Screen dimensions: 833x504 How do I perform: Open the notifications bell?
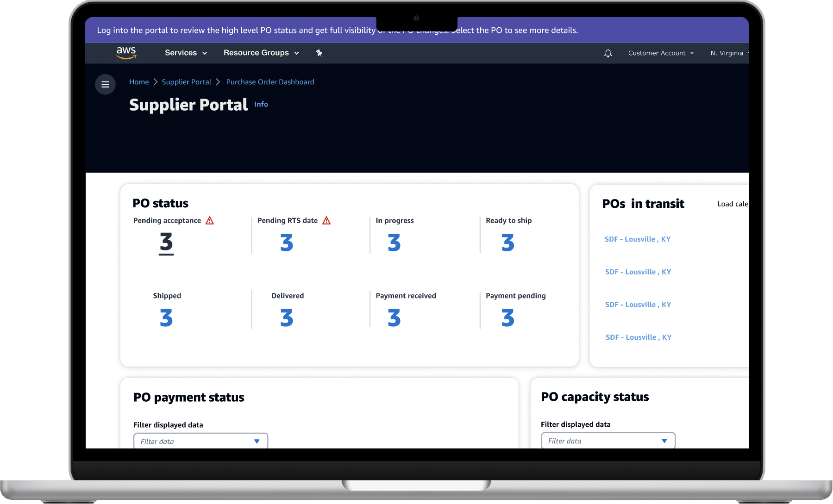[608, 53]
